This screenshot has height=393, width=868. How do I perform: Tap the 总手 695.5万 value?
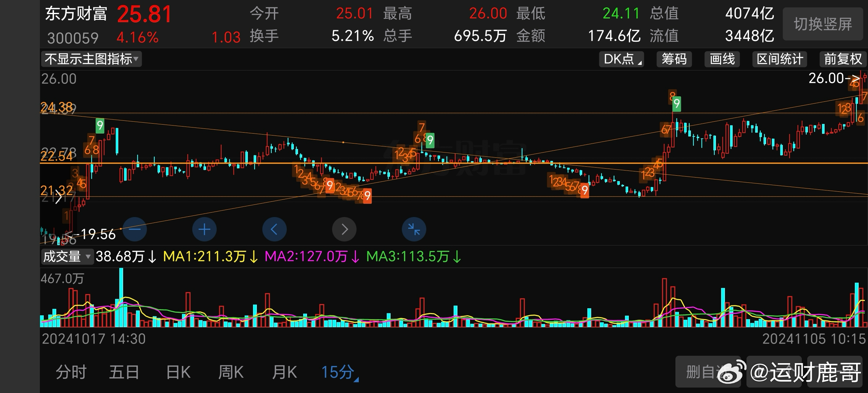480,36
